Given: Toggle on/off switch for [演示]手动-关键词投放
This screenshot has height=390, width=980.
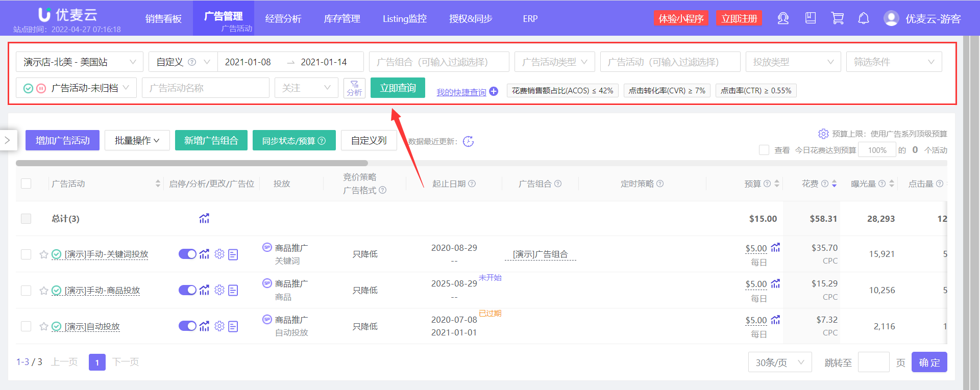Looking at the screenshot, I should [187, 254].
